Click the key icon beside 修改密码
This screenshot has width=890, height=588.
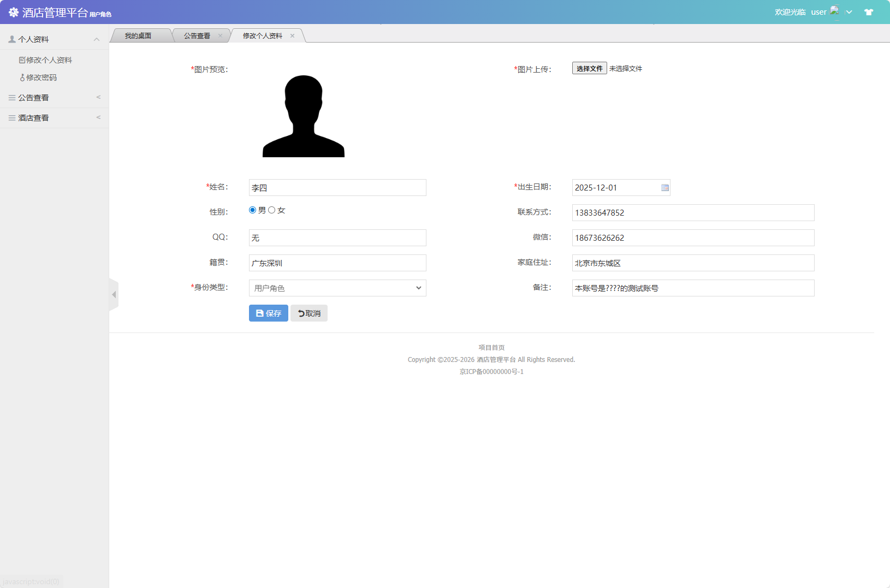tap(22, 78)
